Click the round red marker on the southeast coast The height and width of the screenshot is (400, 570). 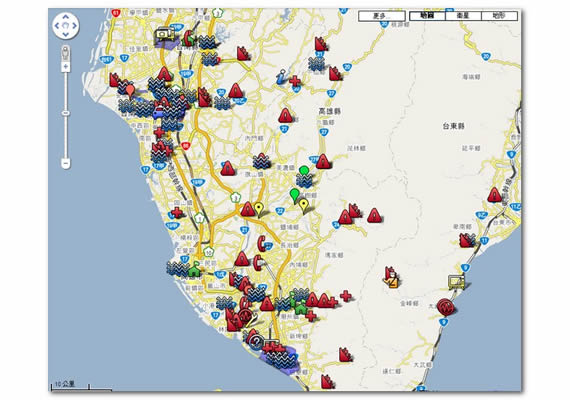(445, 307)
